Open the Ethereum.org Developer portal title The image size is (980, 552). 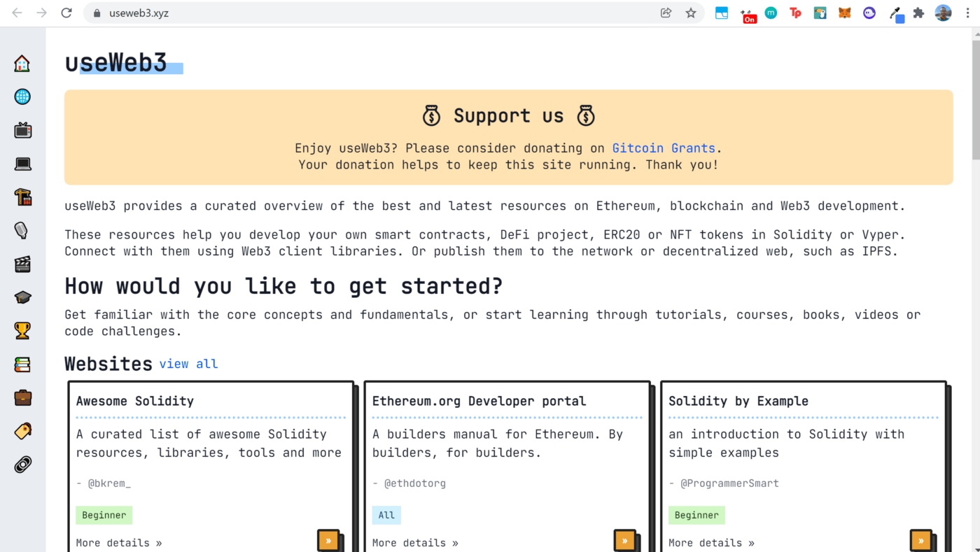(479, 401)
